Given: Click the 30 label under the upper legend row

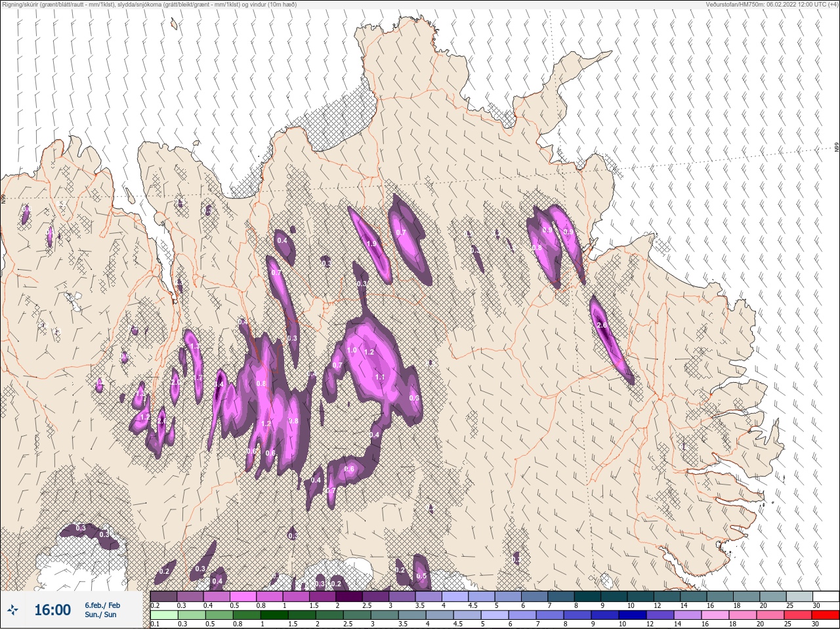Looking at the screenshot, I should [816, 605].
